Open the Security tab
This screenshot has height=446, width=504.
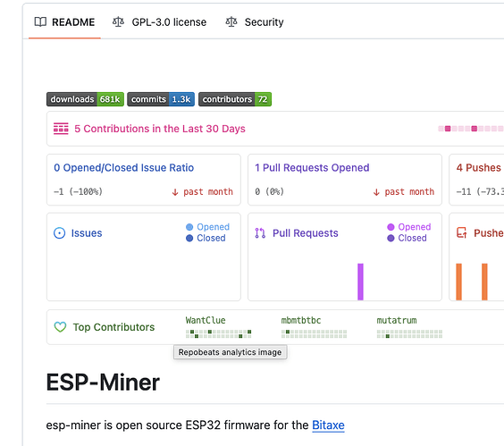[x=255, y=22]
